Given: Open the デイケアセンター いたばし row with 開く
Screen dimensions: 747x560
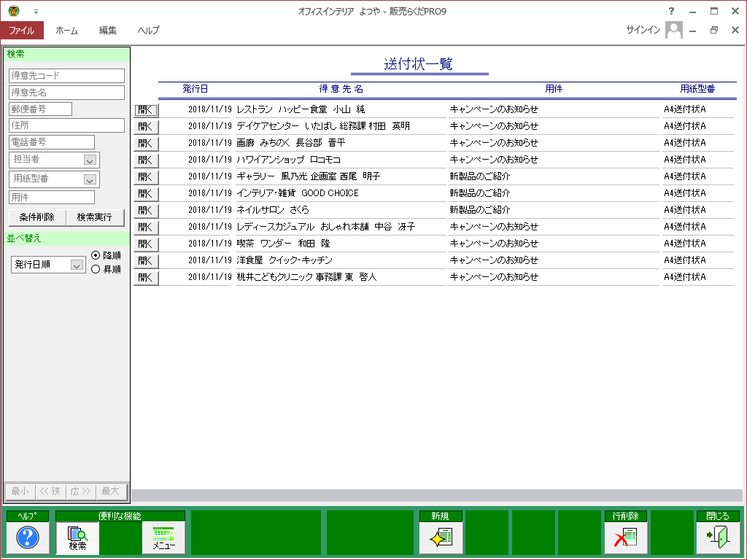Looking at the screenshot, I should (x=146, y=127).
